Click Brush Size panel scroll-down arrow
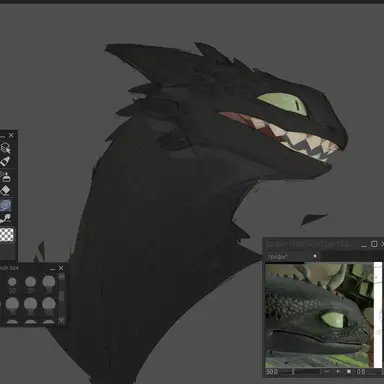384x384 pixels. click(x=61, y=320)
